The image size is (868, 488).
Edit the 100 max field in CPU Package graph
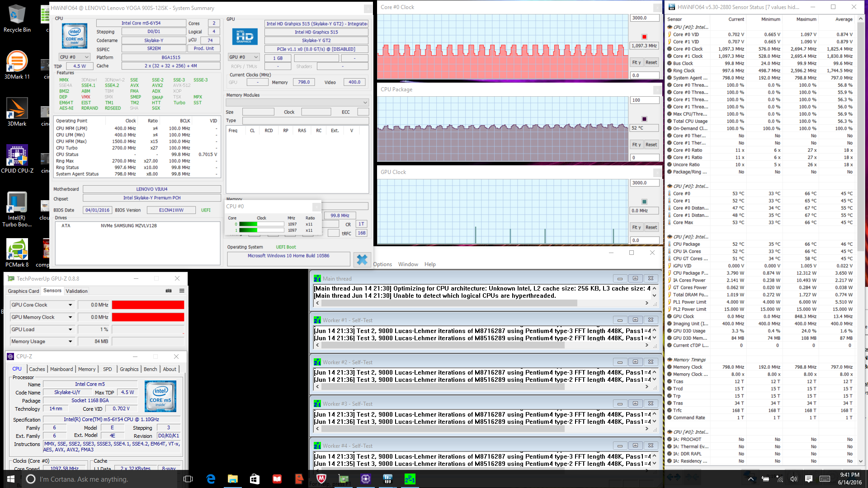point(645,100)
